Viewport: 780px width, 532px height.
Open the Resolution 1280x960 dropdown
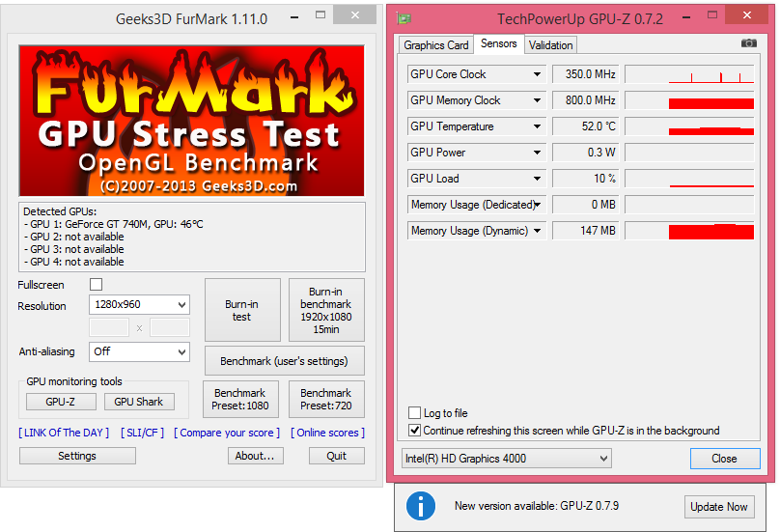click(x=139, y=304)
